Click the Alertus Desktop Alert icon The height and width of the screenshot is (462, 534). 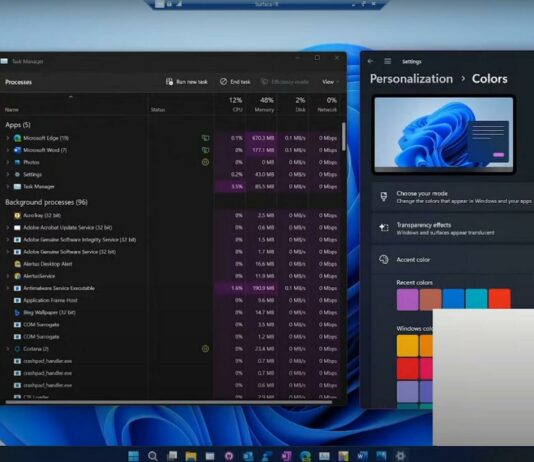point(17,264)
